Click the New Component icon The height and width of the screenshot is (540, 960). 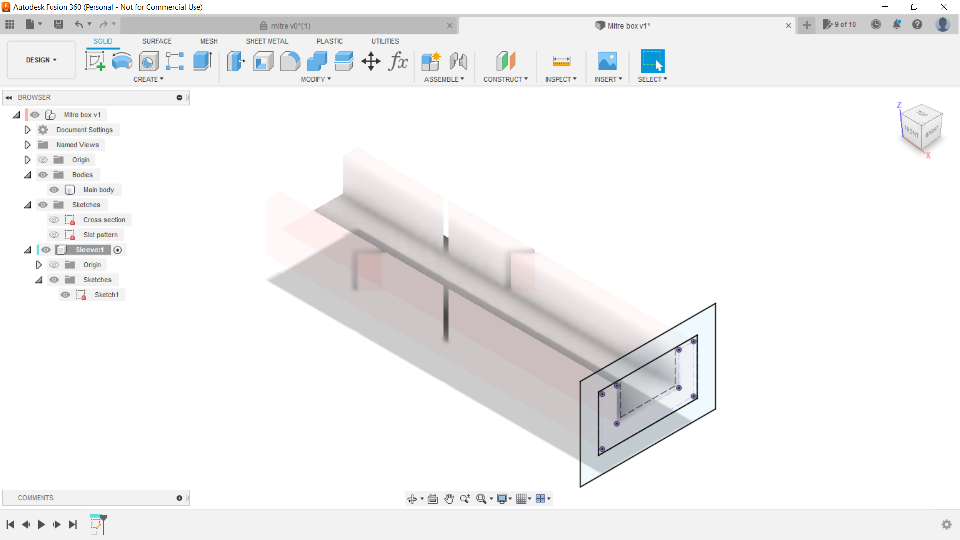432,62
